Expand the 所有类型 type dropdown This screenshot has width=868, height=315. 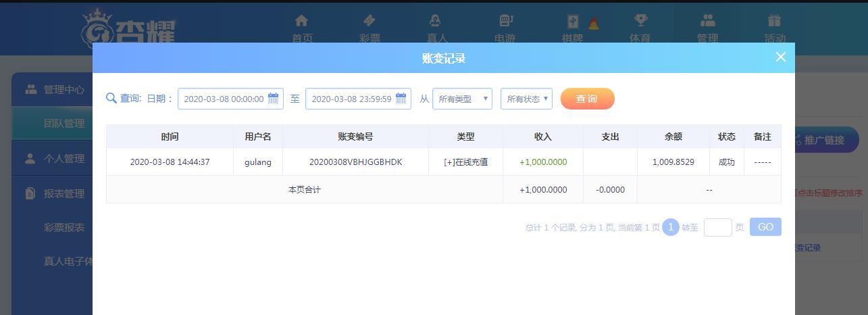[462, 99]
